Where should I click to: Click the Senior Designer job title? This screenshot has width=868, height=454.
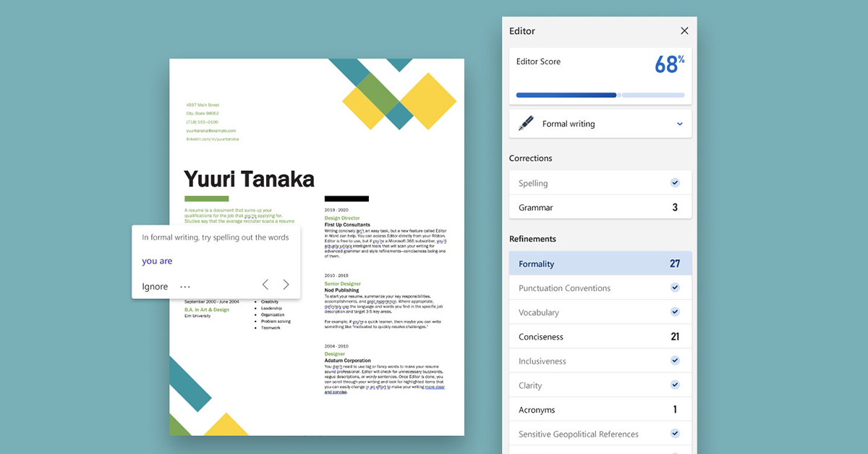coord(342,284)
